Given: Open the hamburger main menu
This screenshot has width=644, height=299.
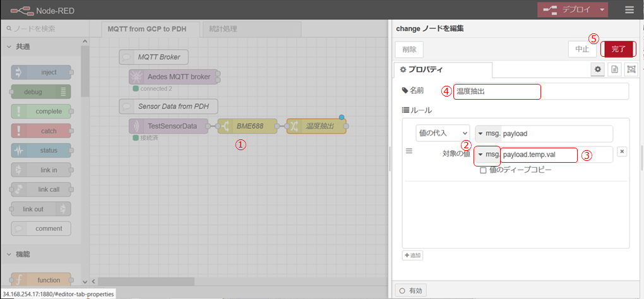Looking at the screenshot, I should pos(629,9).
